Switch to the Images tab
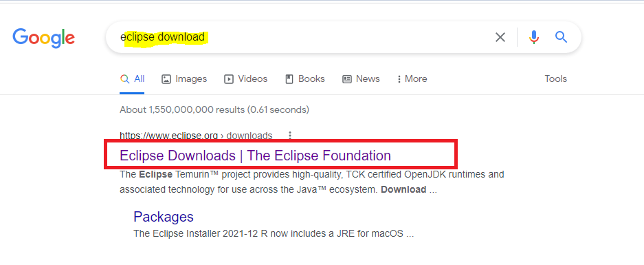Viewport: 644px width, 265px height. click(184, 79)
